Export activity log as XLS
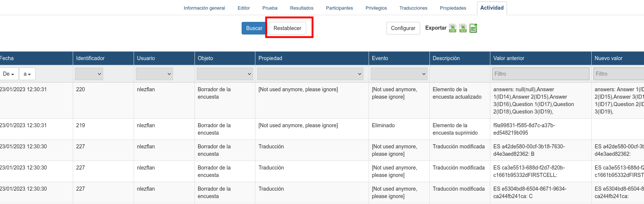Image resolution: width=644 pixels, height=204 pixels. click(463, 28)
